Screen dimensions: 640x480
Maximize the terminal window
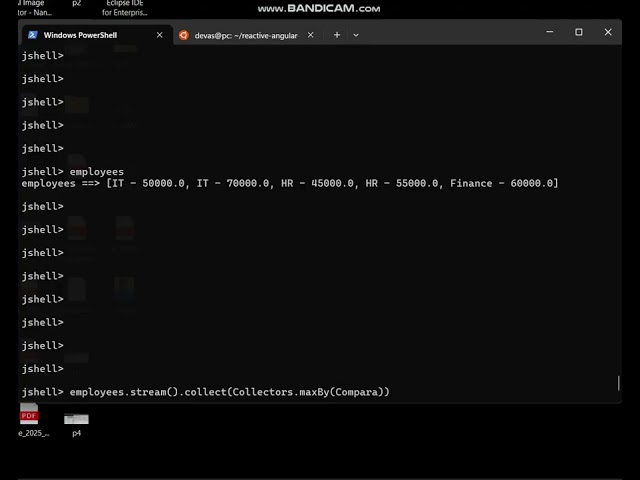(x=578, y=32)
